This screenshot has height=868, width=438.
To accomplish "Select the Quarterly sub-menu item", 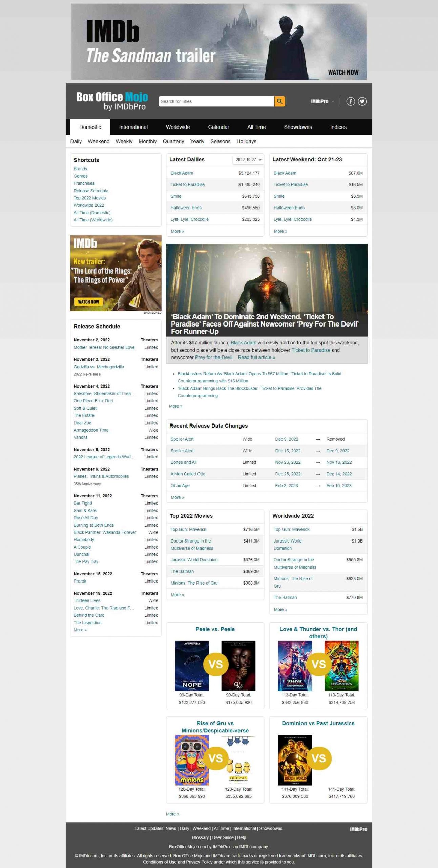I will click(x=173, y=141).
